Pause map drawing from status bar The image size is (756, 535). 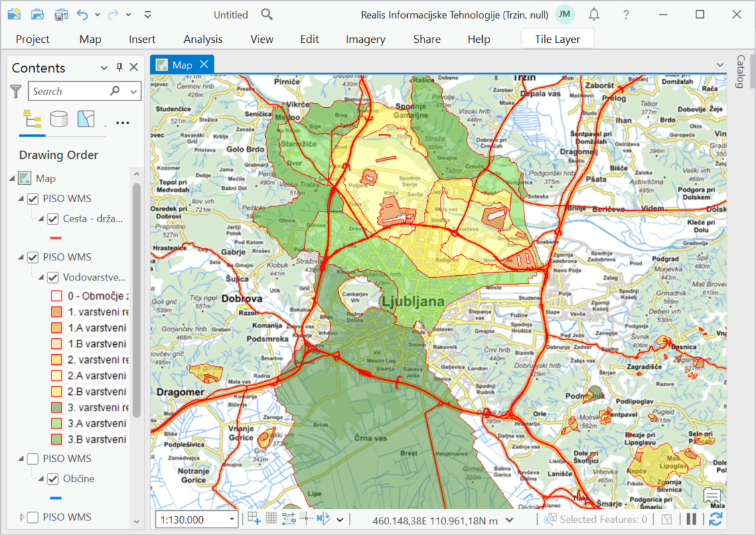click(x=691, y=519)
